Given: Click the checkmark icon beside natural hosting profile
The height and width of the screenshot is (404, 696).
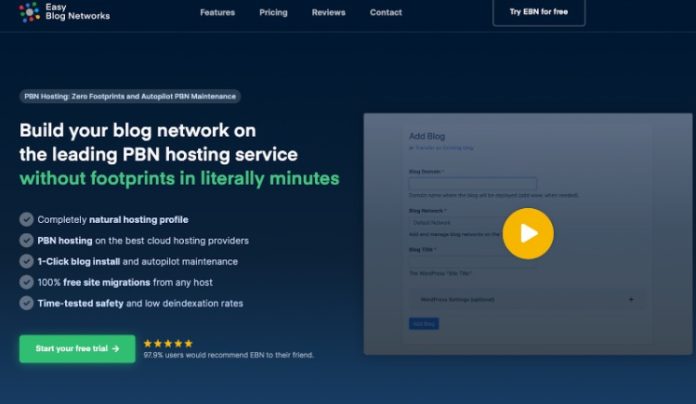Looking at the screenshot, I should pos(26,219).
